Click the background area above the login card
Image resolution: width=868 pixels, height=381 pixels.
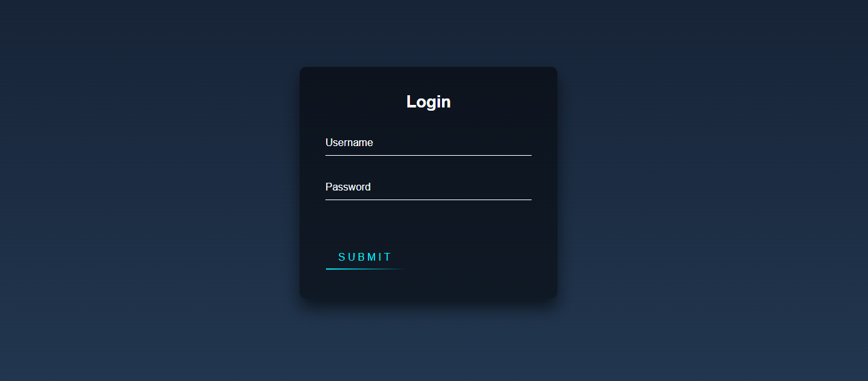click(429, 32)
